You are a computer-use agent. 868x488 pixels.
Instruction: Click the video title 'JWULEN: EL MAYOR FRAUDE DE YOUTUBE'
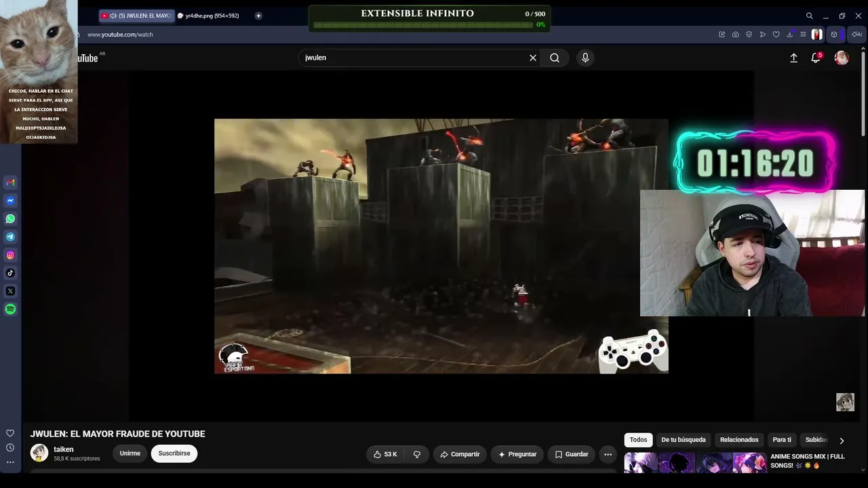117,434
